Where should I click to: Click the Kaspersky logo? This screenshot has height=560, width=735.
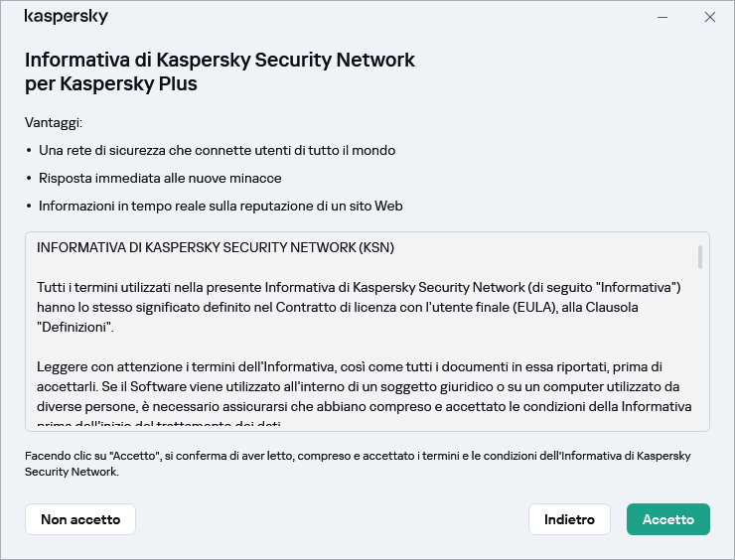[66, 17]
